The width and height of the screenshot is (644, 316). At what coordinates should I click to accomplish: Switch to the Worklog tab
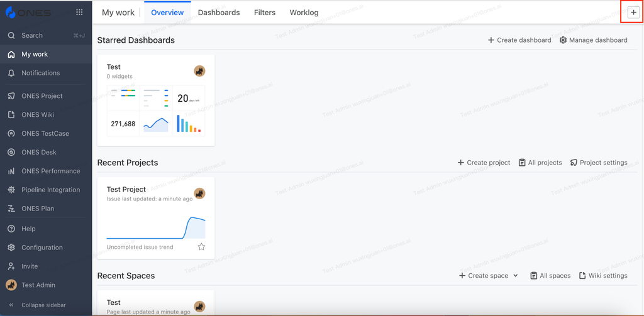(304, 13)
